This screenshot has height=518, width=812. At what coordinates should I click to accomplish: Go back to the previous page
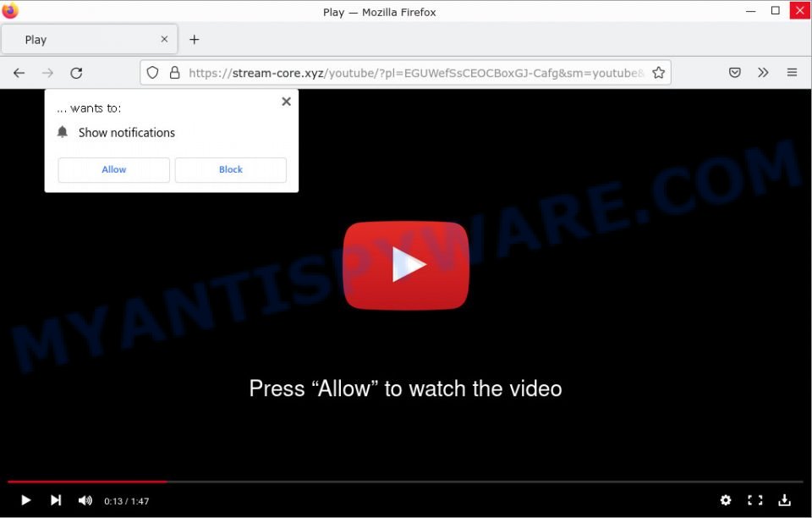pos(19,73)
